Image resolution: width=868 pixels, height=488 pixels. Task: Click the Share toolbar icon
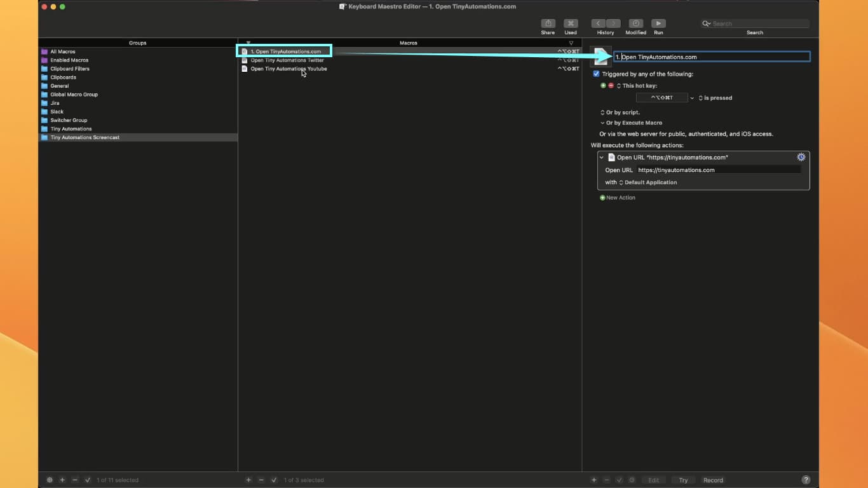[x=548, y=24]
